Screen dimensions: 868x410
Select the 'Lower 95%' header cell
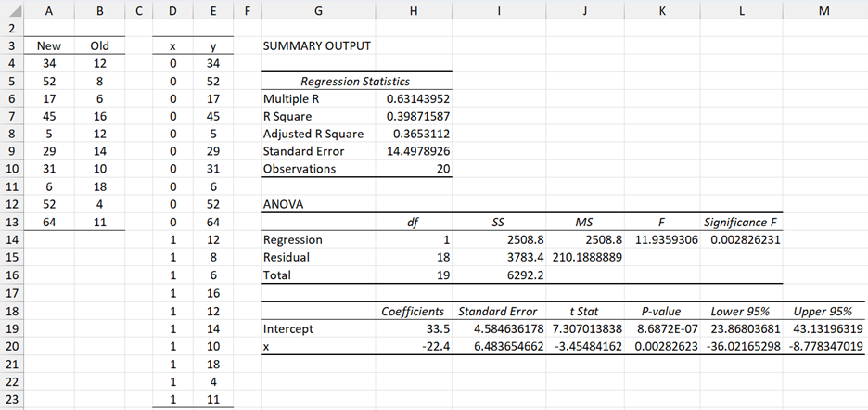(x=741, y=311)
